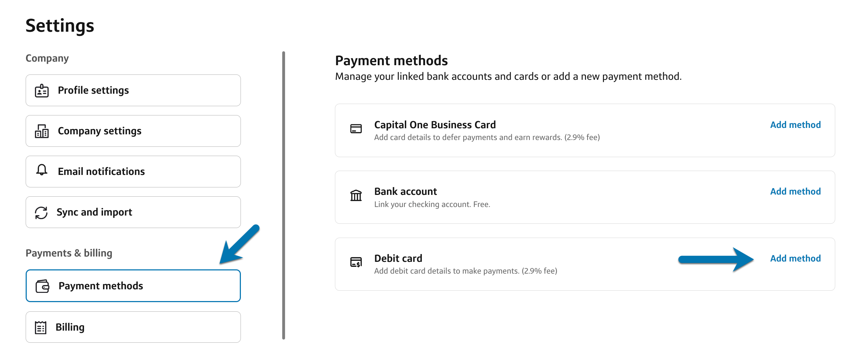Click the vertical sidebar scrollbar
The width and height of the screenshot is (868, 352).
point(284,195)
